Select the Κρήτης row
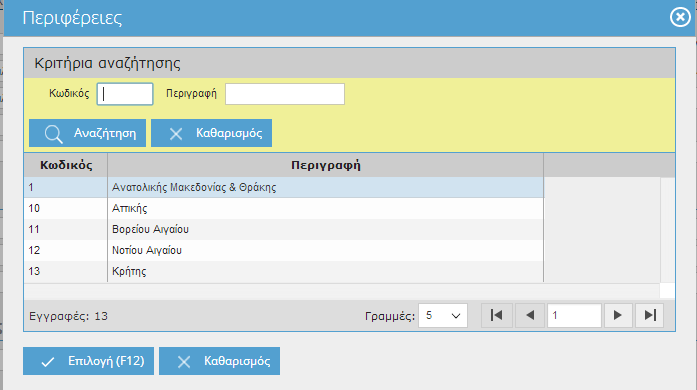Screen dimensions: 697x390 click(284, 271)
